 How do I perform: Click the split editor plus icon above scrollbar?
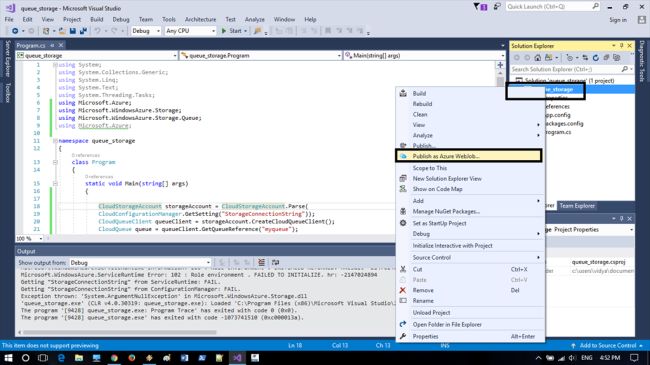click(x=500, y=65)
